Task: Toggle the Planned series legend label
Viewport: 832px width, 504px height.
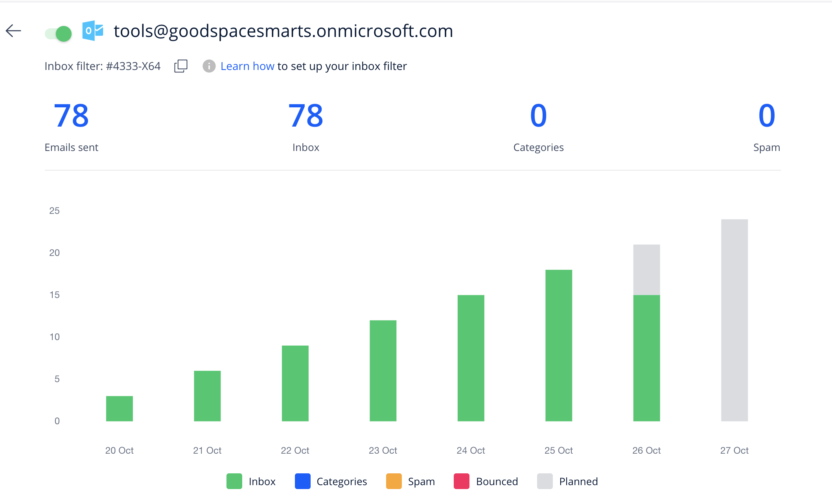Action: 578,482
